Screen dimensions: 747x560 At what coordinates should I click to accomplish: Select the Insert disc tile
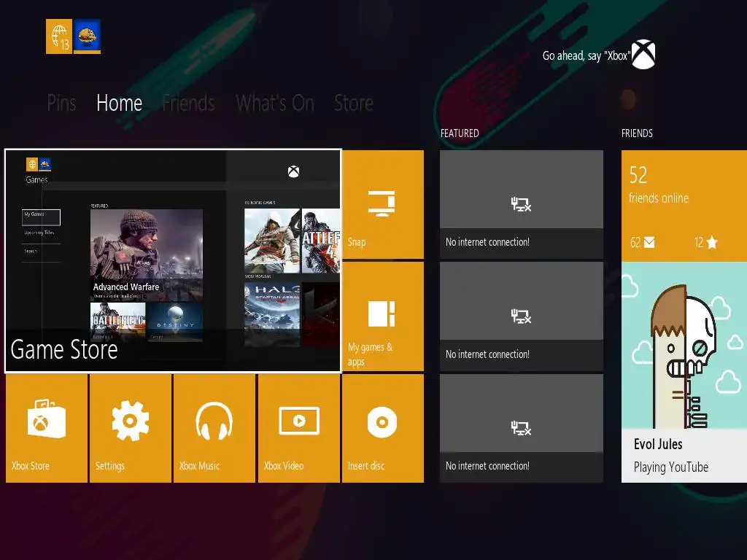383,428
